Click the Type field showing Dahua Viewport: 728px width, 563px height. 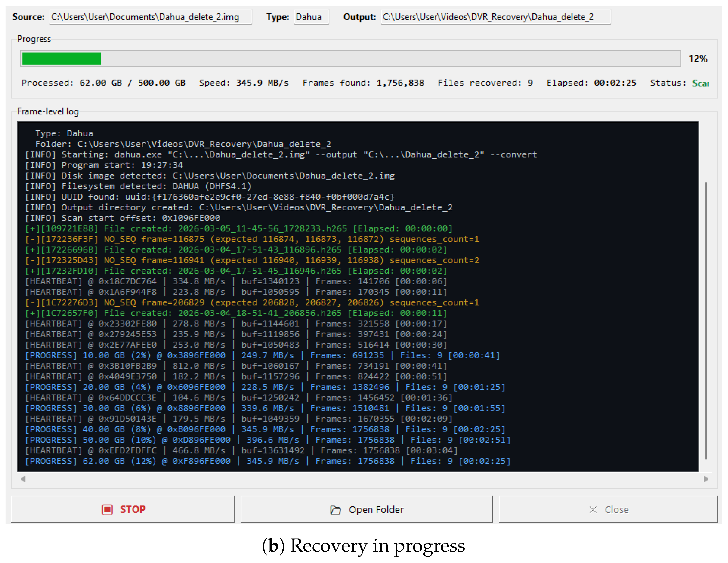[311, 17]
